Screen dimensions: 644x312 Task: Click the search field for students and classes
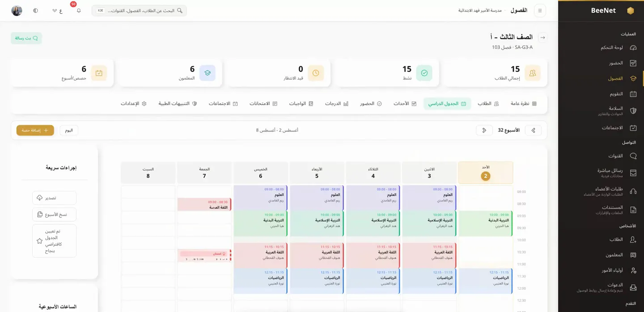[x=139, y=10]
